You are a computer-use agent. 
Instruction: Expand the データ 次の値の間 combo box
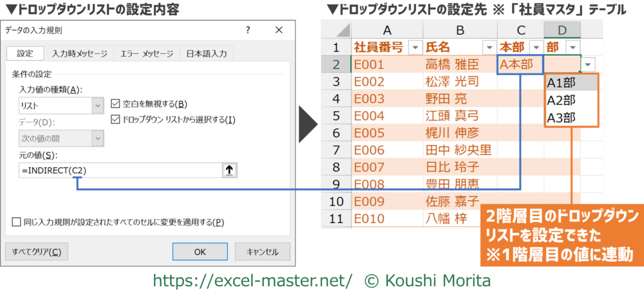(98, 138)
